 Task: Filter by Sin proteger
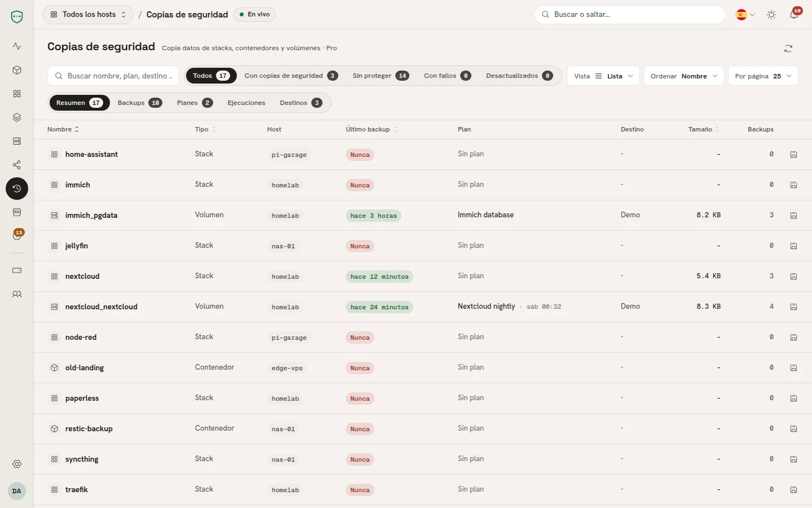tap(381, 76)
